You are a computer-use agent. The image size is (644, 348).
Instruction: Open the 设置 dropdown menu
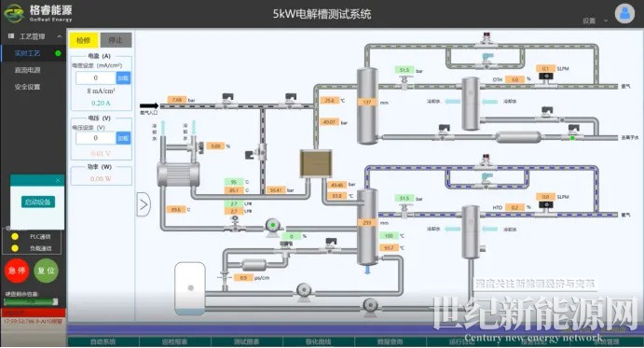coord(595,21)
